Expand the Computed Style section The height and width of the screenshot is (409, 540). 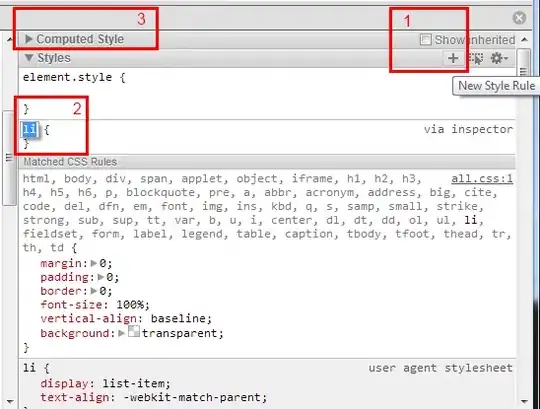[x=29, y=39]
